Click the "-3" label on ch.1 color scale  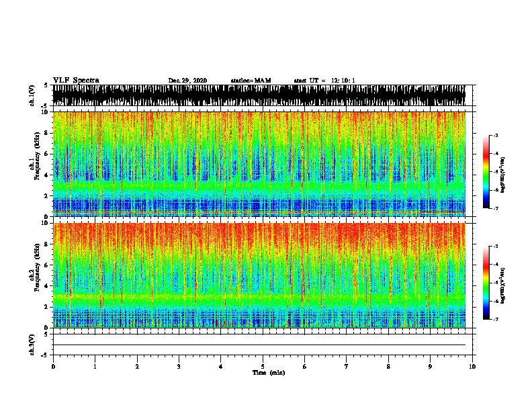pyautogui.click(x=496, y=136)
